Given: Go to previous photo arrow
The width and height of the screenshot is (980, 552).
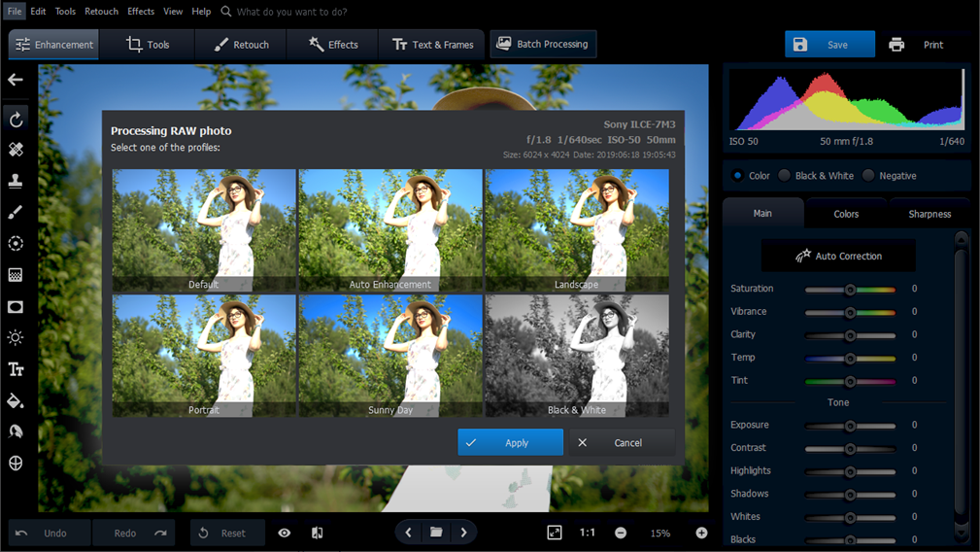Looking at the screenshot, I should (408, 533).
